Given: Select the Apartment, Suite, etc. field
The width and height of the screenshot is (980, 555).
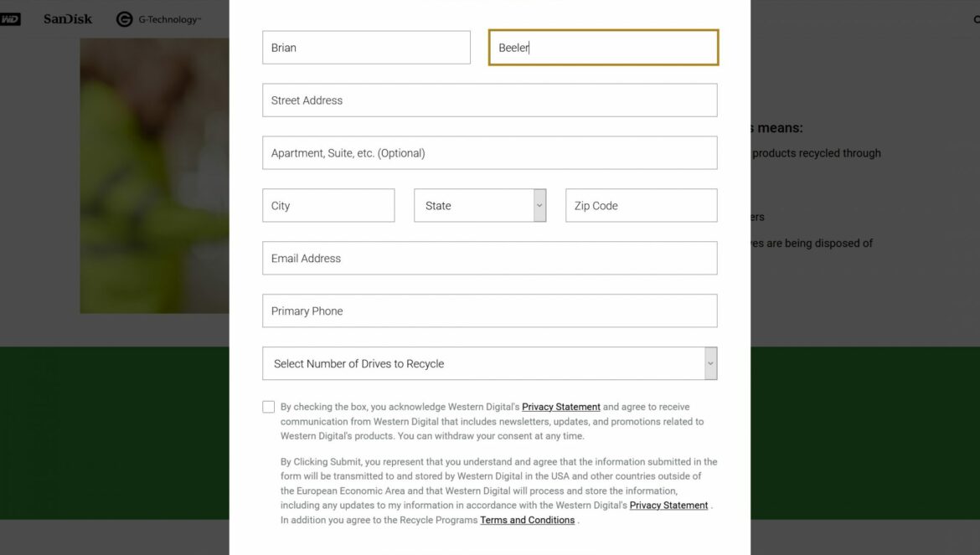Looking at the screenshot, I should coord(489,153).
